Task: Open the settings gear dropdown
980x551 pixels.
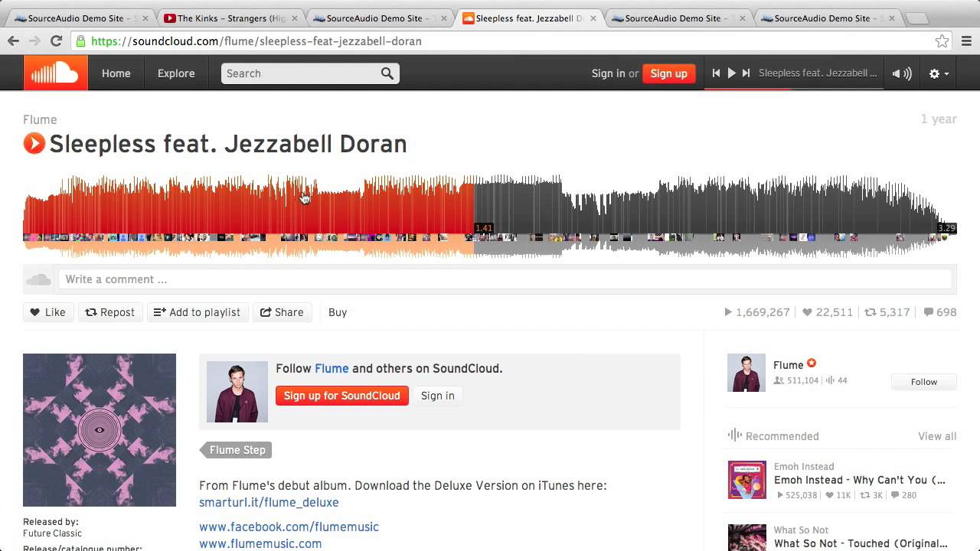Action: pyautogui.click(x=939, y=73)
